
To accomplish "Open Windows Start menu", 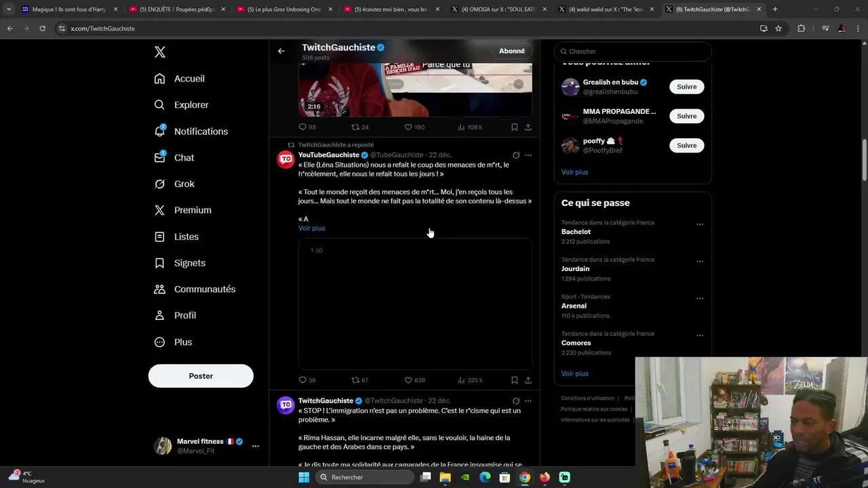I will 304,477.
